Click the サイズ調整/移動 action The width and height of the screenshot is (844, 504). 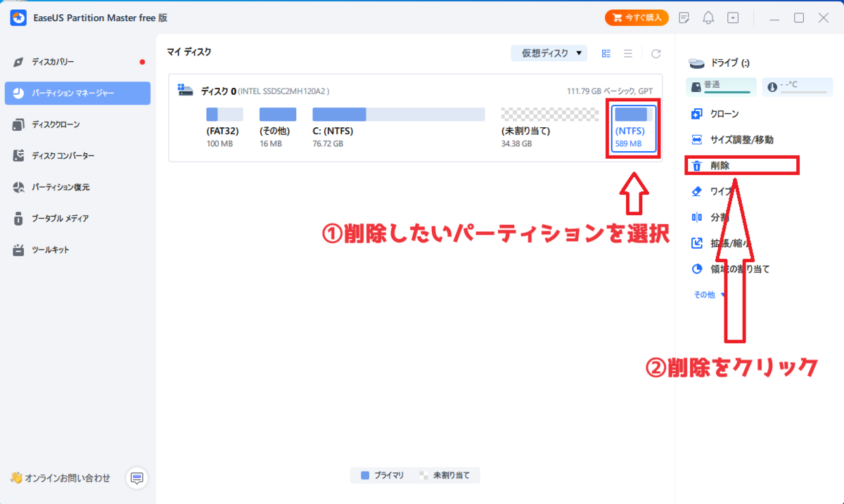732,140
